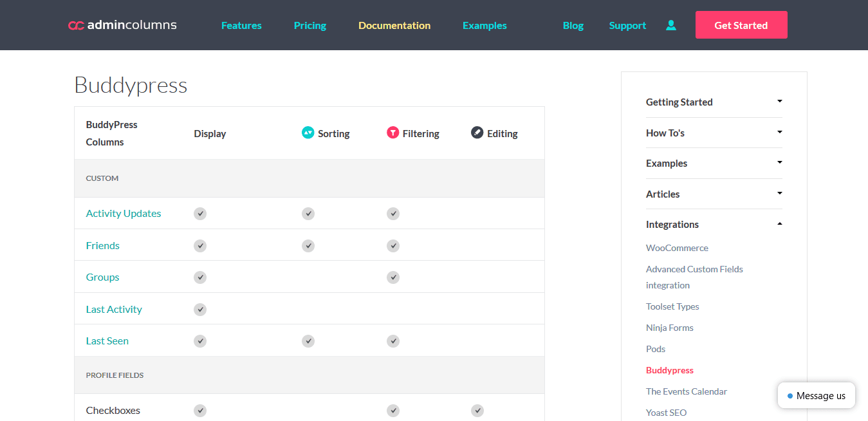Click the CUSTOM section label

coord(102,178)
